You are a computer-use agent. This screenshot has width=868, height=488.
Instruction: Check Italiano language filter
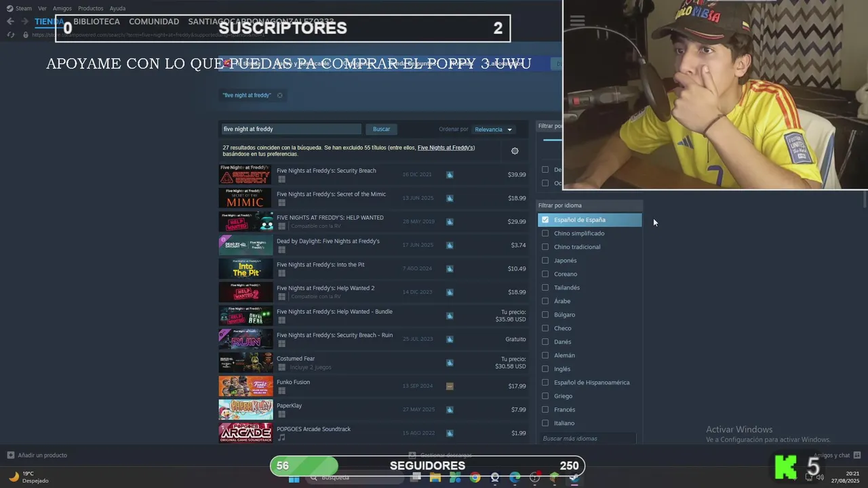[545, 423]
